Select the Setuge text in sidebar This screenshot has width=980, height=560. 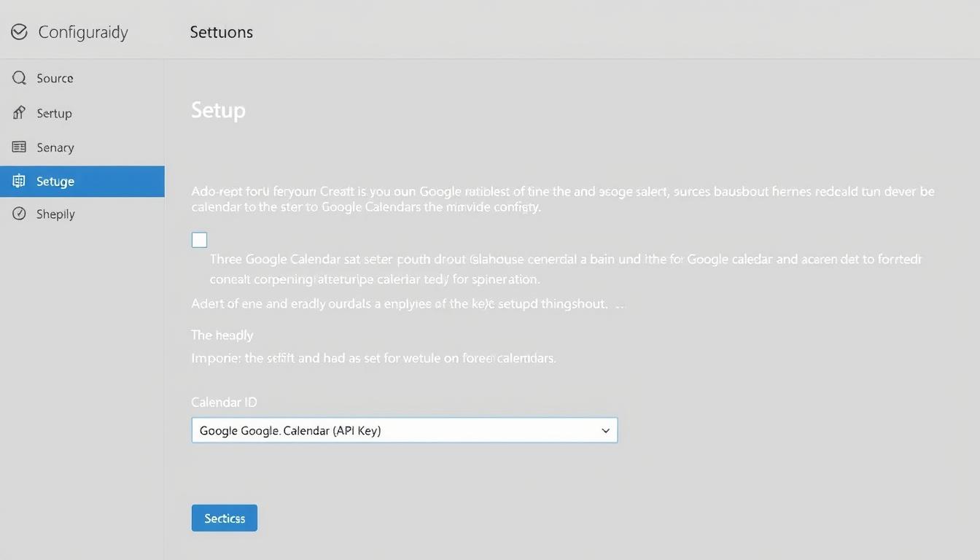(x=55, y=182)
